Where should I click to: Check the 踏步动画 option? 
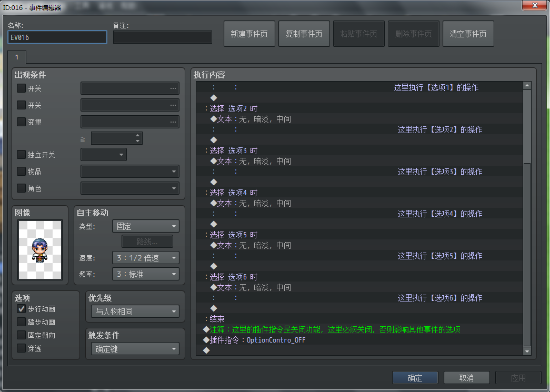(x=22, y=322)
